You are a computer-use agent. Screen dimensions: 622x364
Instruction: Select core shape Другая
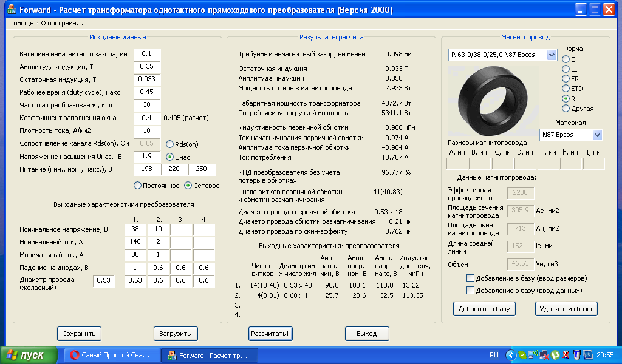[x=566, y=108]
